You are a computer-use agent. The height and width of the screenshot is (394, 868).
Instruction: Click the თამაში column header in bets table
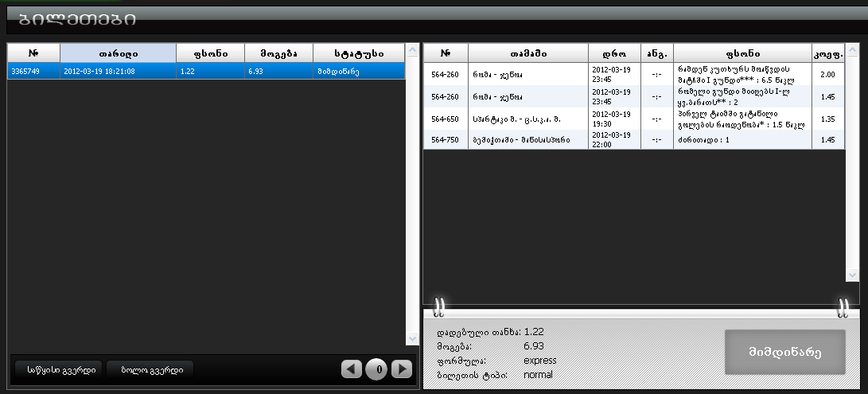[528, 53]
